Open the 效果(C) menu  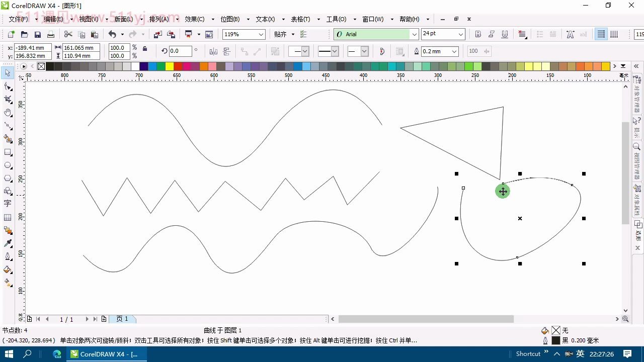coord(195,19)
